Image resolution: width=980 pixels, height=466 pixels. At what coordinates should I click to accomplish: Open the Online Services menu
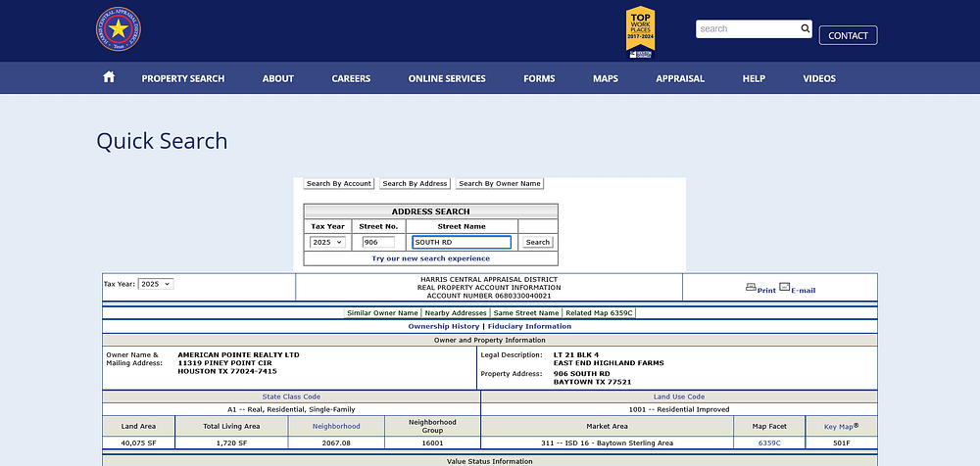447,78
